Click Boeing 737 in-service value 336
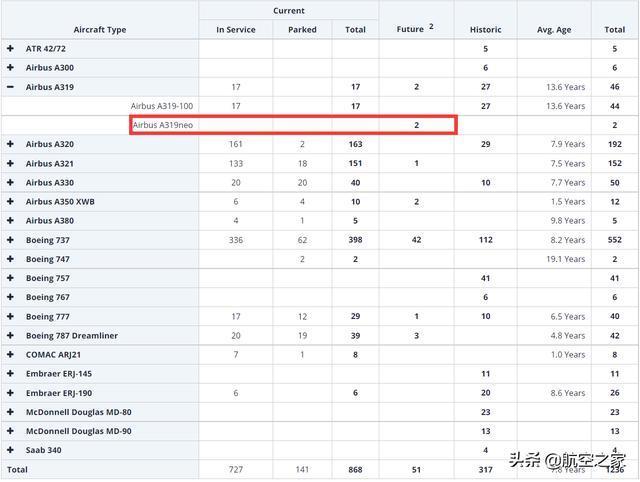 pos(236,240)
